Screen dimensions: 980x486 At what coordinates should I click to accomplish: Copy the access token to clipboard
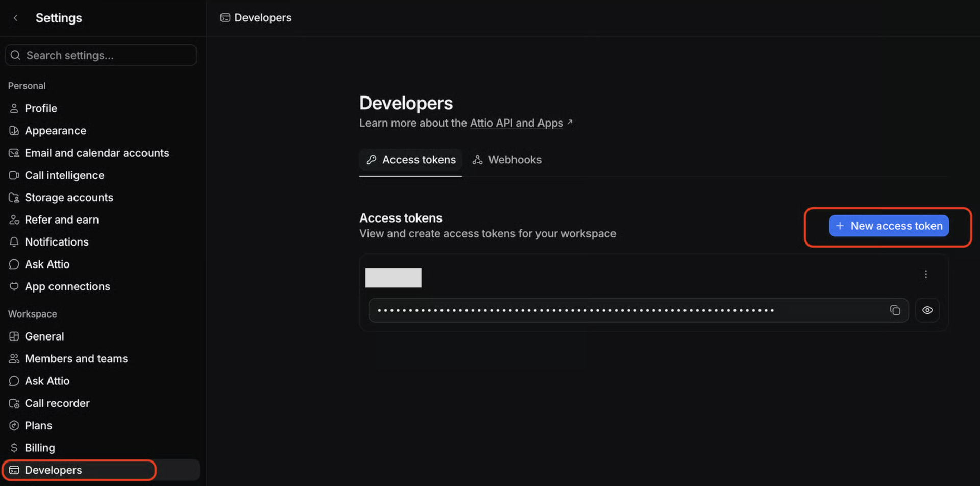point(895,310)
